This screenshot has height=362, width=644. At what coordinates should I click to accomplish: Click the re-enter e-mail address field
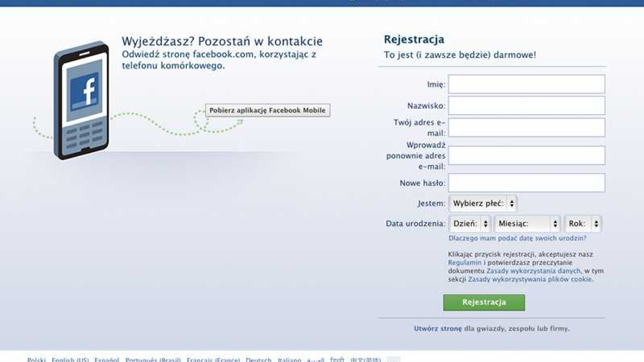click(526, 155)
